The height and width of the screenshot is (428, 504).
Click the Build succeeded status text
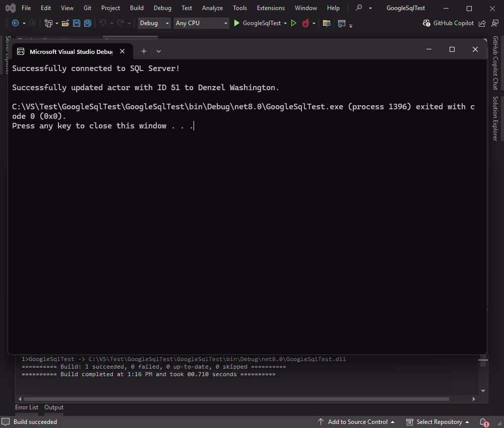tap(35, 422)
